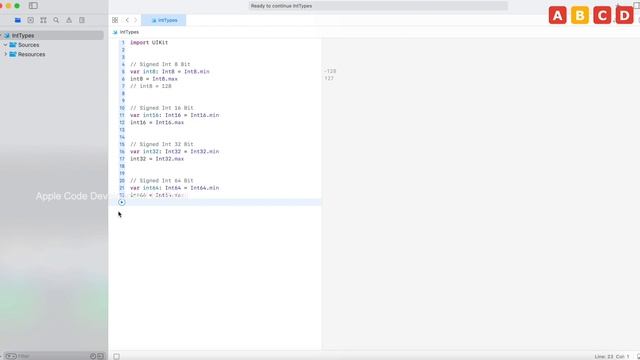Open the Find navigator magnifier icon
Image resolution: width=640 pixels, height=360 pixels.
56,20
